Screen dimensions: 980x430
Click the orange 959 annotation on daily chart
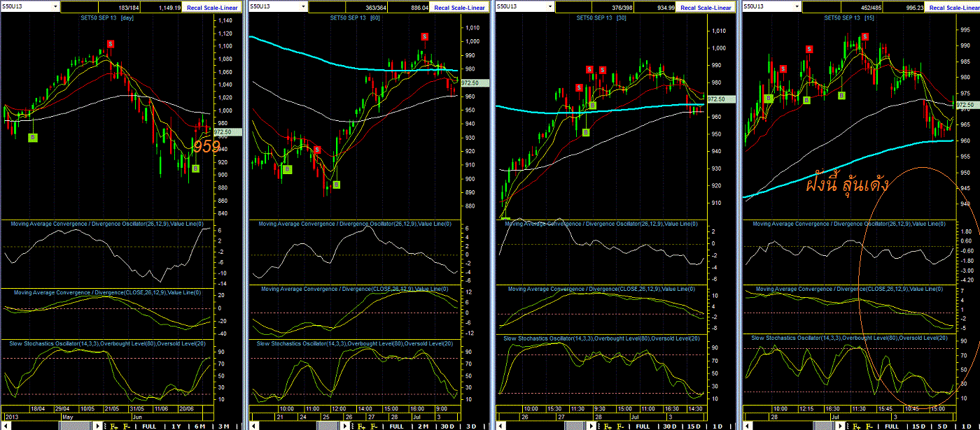[206, 146]
